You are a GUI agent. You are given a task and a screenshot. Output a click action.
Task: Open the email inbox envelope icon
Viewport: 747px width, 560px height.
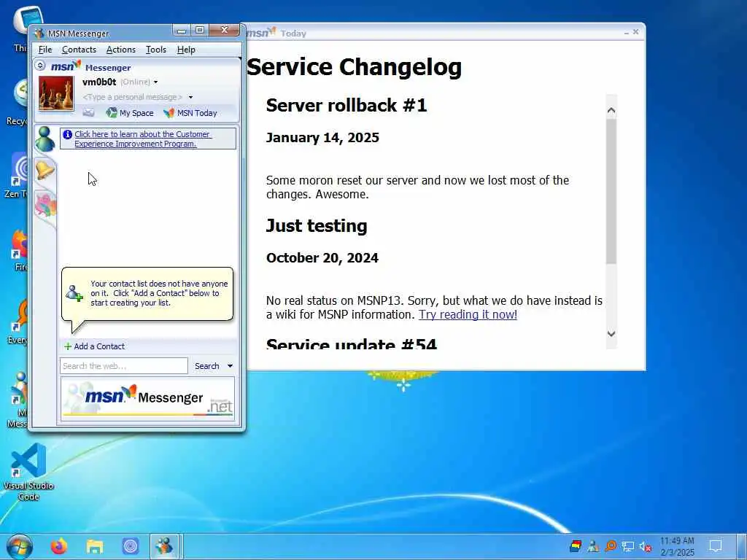(88, 113)
